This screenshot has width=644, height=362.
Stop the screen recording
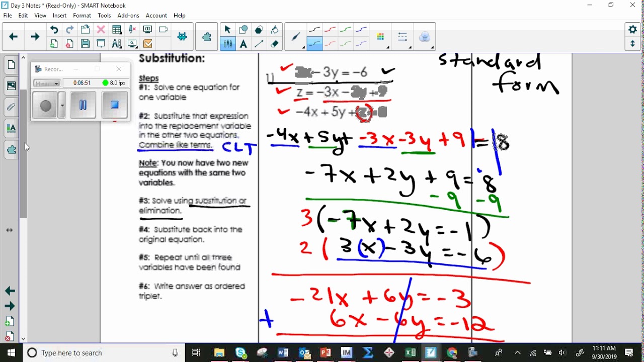click(x=114, y=105)
